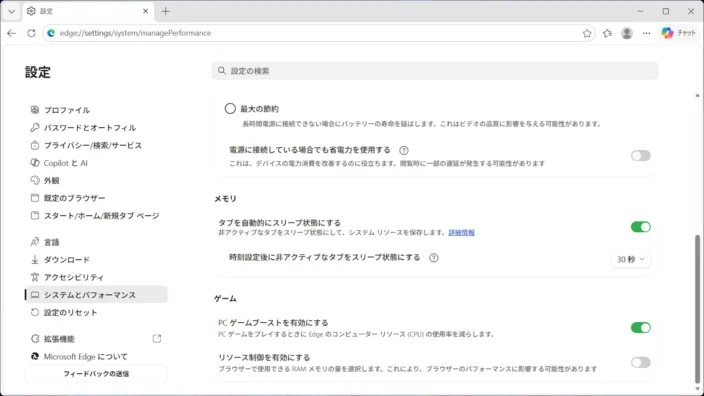Image resolution: width=704 pixels, height=396 pixels.
Task: Open プライバシー/検索/サービス settings
Action: tap(96, 145)
